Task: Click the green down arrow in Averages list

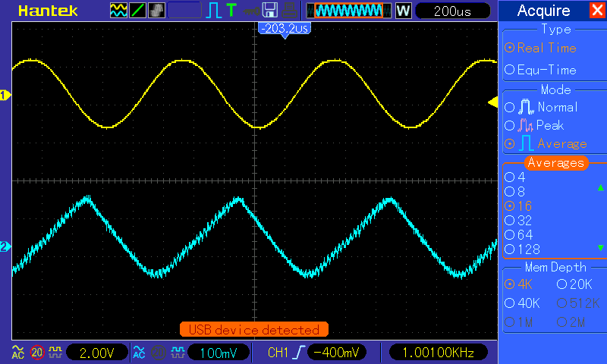Action: (600, 247)
